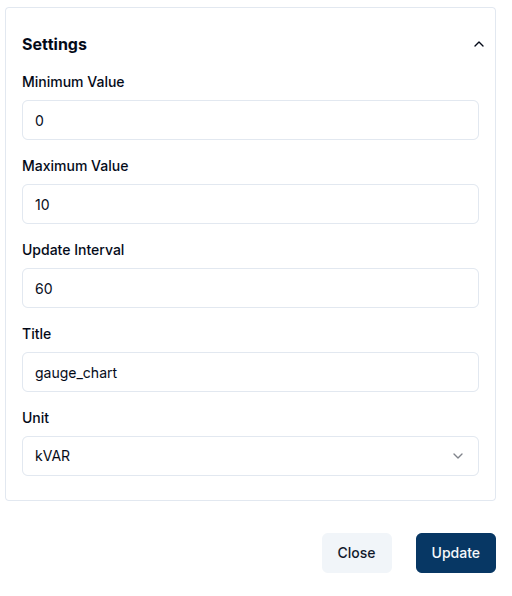The image size is (512, 596).
Task: Click the Maximum Value label
Action: tap(75, 166)
